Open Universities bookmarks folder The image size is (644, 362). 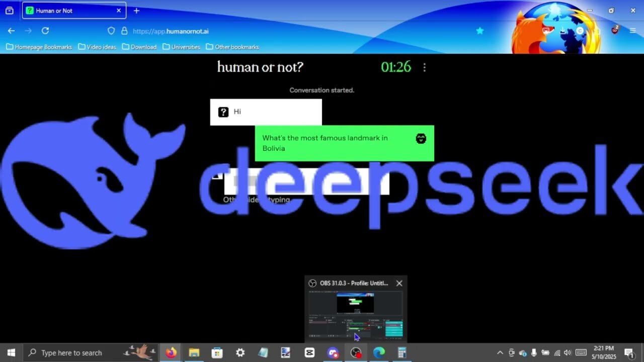point(181,47)
